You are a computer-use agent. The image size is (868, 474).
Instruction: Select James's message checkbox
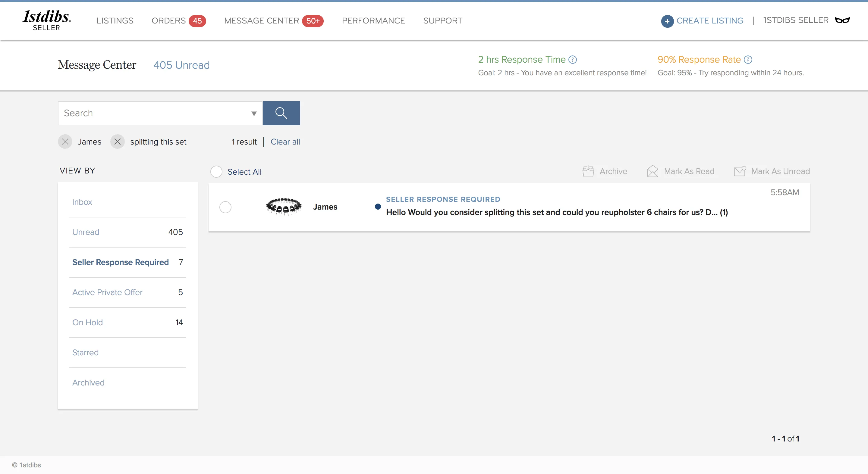[x=225, y=207]
